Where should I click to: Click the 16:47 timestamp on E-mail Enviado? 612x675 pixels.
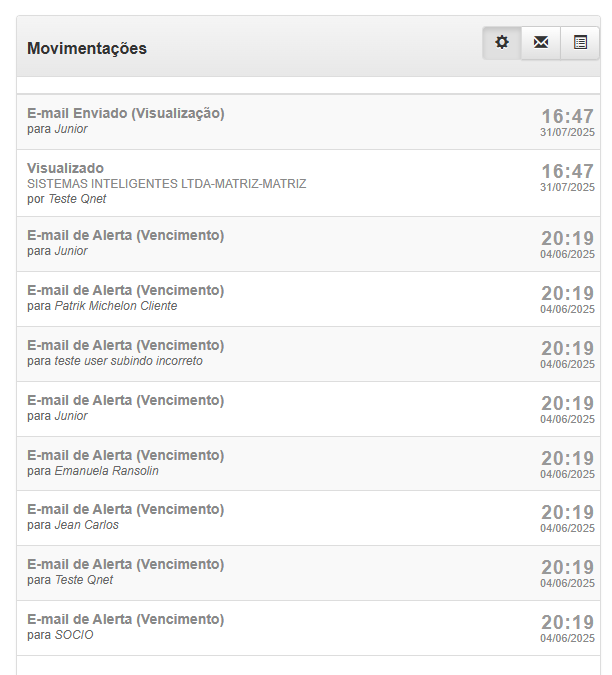(567, 116)
